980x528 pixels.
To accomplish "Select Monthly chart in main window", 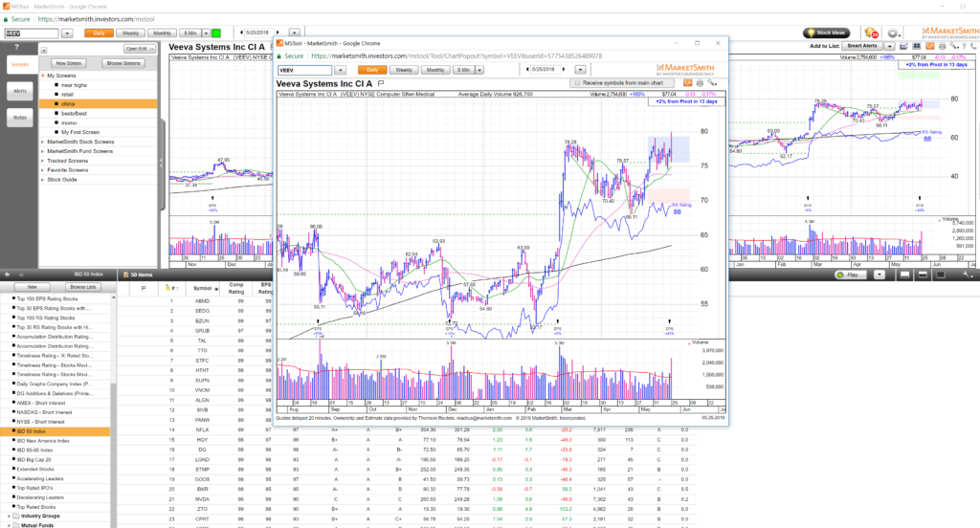I will [162, 33].
